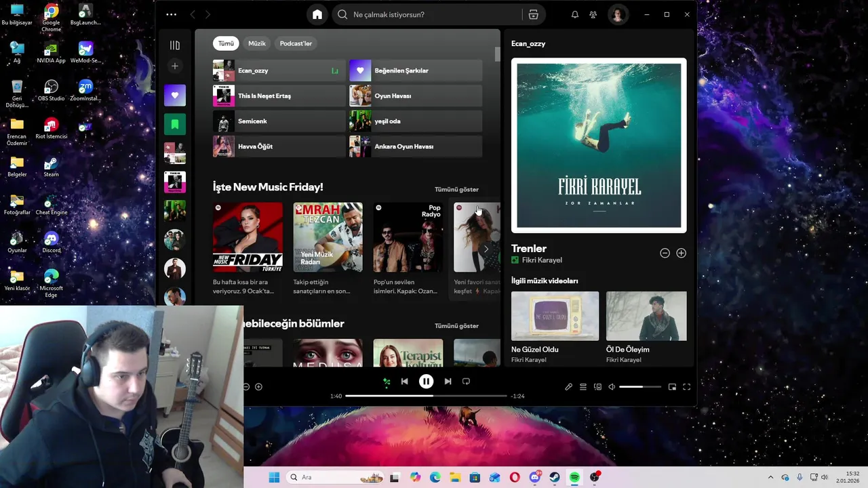Open Steam from the taskbar
Image resolution: width=868 pixels, height=488 pixels.
click(555, 477)
